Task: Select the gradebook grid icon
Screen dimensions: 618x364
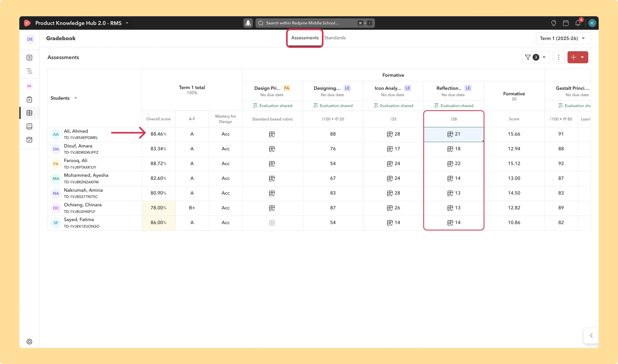Action: coord(29,113)
